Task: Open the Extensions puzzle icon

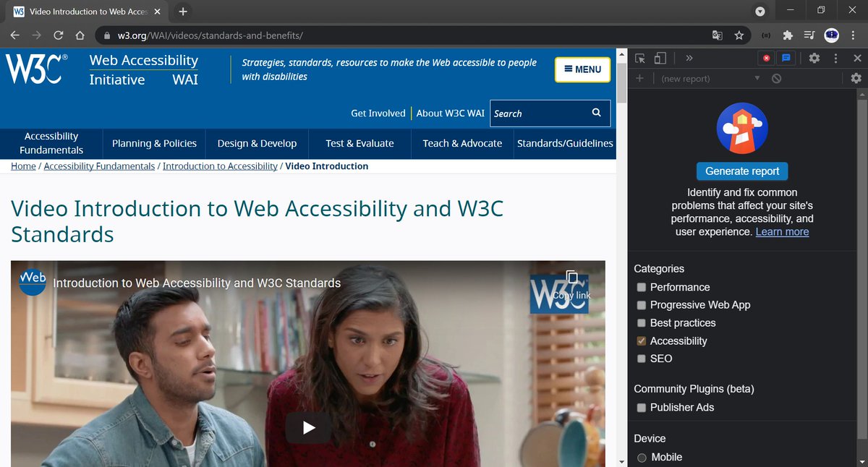Action: click(x=788, y=35)
